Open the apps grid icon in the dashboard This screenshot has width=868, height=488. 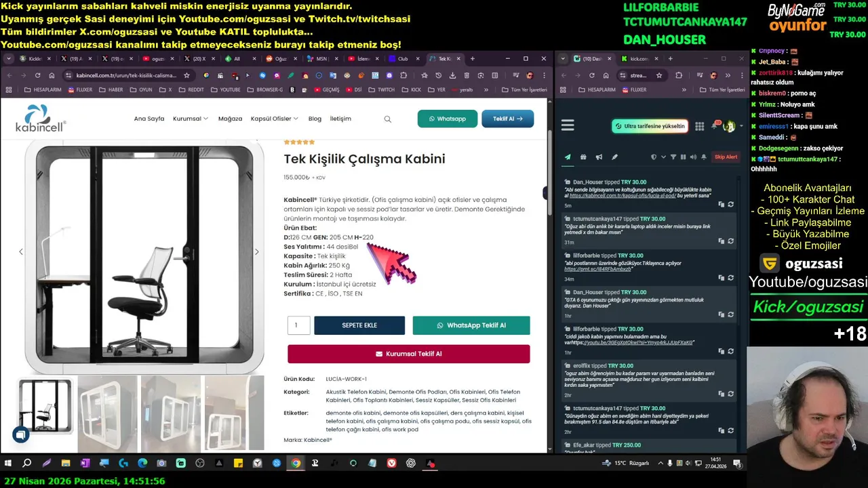click(x=699, y=126)
